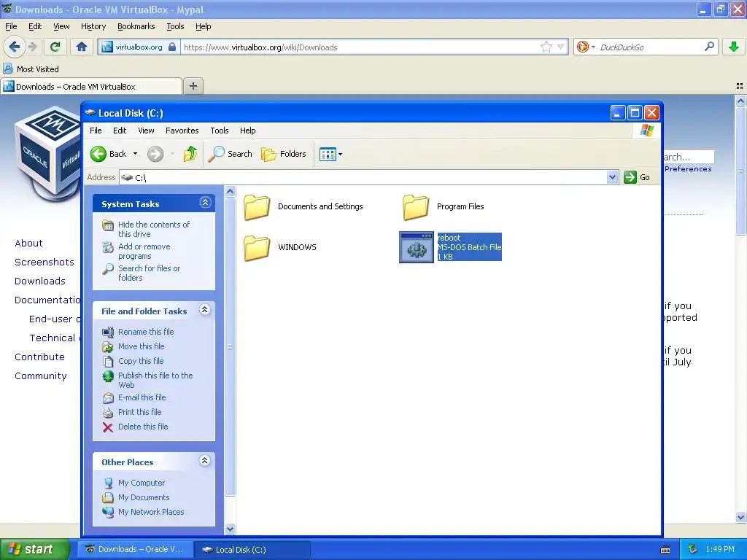Click the browser forward arrow
This screenshot has width=747, height=560.
(32, 47)
